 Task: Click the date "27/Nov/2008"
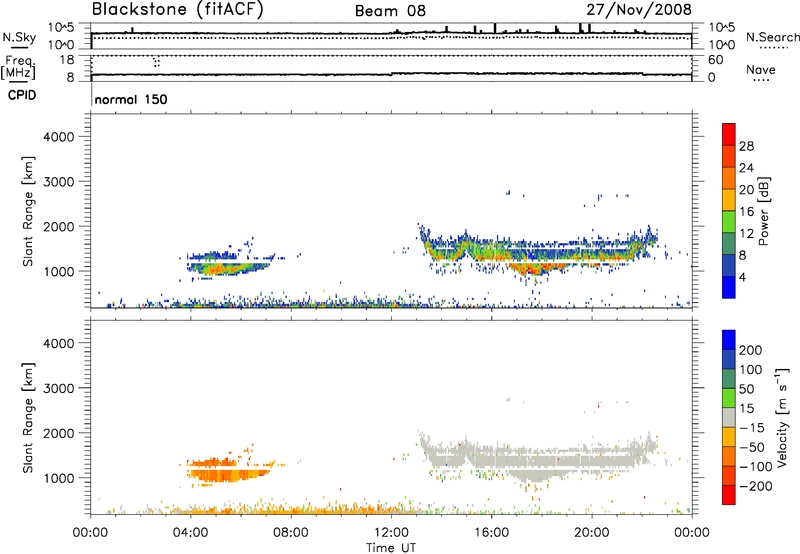pos(639,10)
